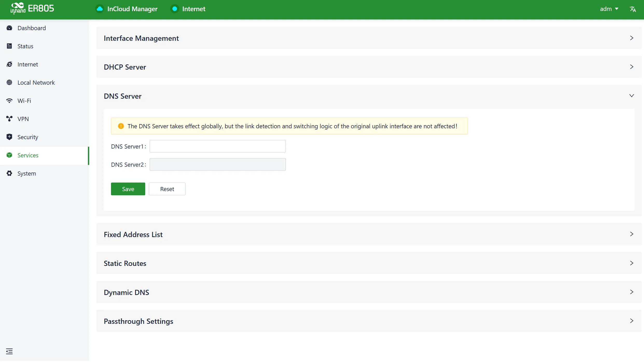This screenshot has width=644, height=362.
Task: Select the System menu item
Action: pyautogui.click(x=44, y=173)
